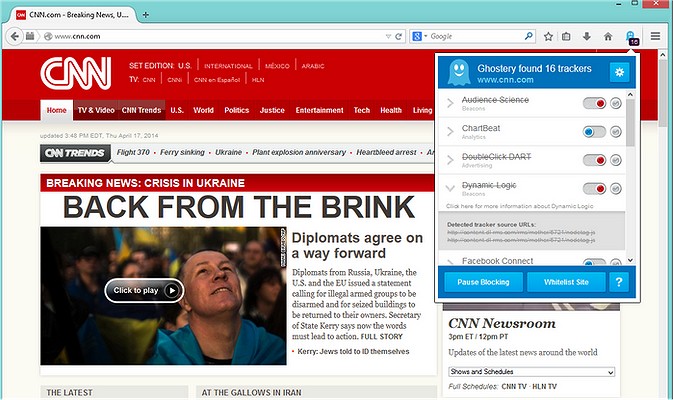
Task: Click check circle for Audience Science
Action: point(615,103)
